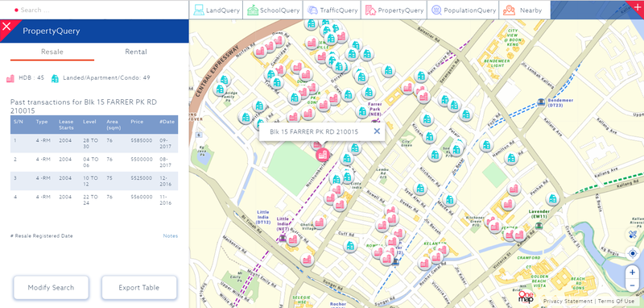Click the 04 TO 06 level cell
The height and width of the screenshot is (308, 644).
click(91, 162)
